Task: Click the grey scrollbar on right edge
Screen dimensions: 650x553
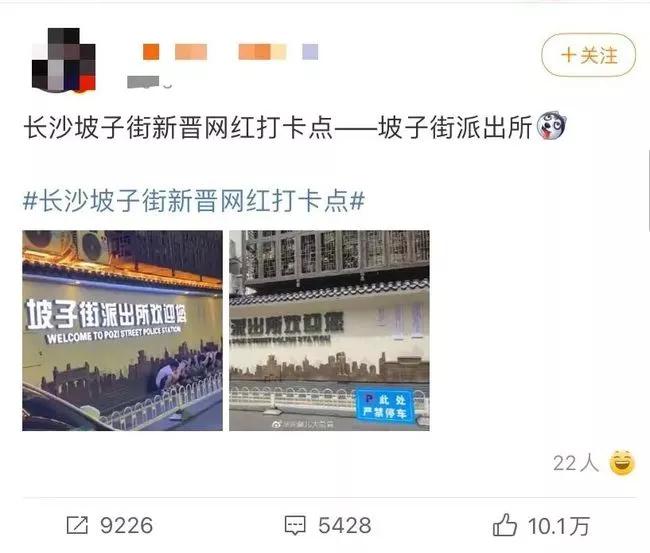Action: coord(648,191)
